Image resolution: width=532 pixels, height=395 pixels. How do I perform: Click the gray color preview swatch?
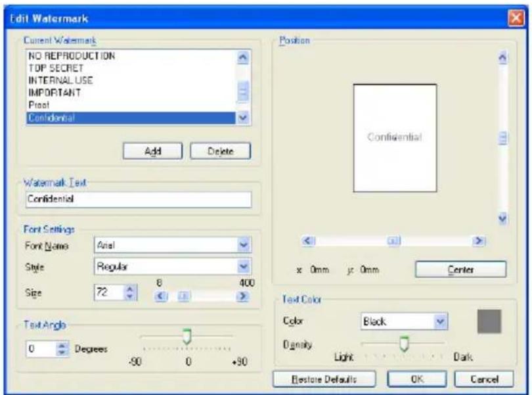click(x=489, y=321)
